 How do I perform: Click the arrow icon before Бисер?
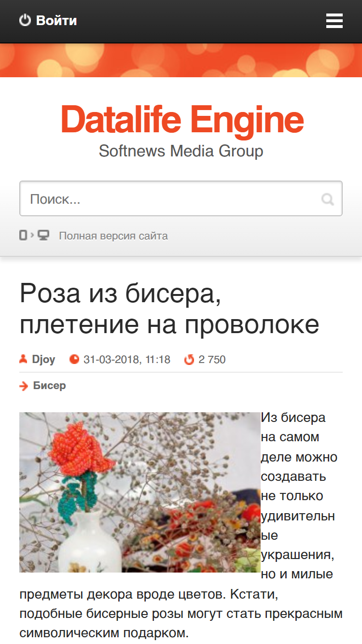click(x=24, y=386)
